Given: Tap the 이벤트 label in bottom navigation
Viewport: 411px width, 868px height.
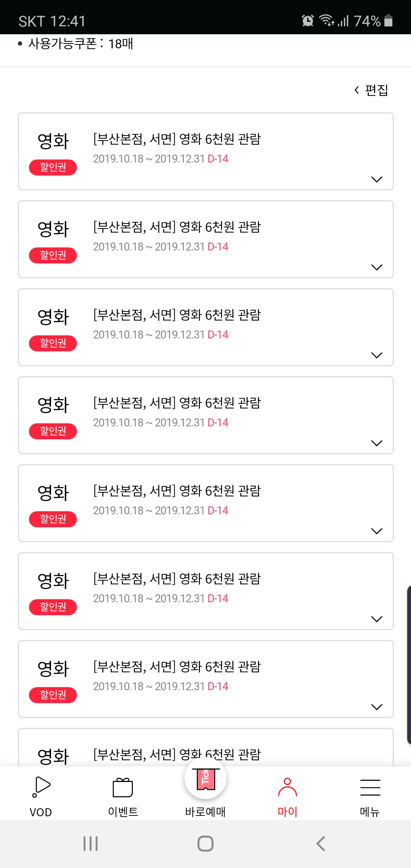Looking at the screenshot, I should [x=123, y=812].
